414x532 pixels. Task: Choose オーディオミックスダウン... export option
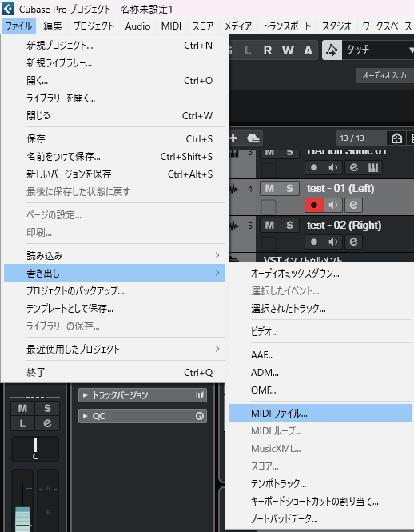pyautogui.click(x=320, y=273)
